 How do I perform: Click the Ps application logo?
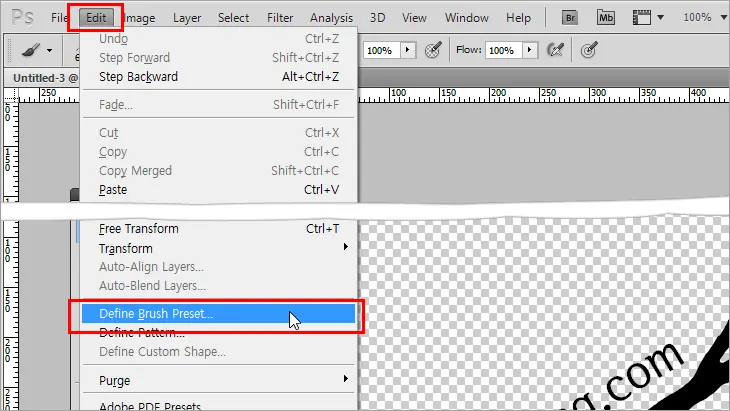[22, 17]
